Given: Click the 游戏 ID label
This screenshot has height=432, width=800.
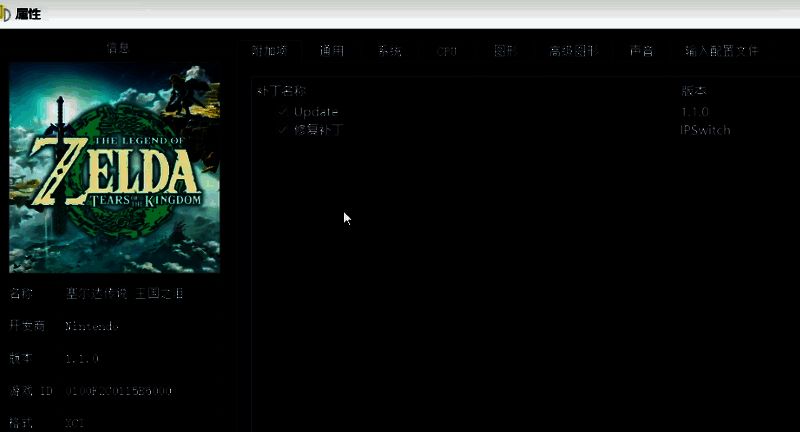Looking at the screenshot, I should (31, 391).
